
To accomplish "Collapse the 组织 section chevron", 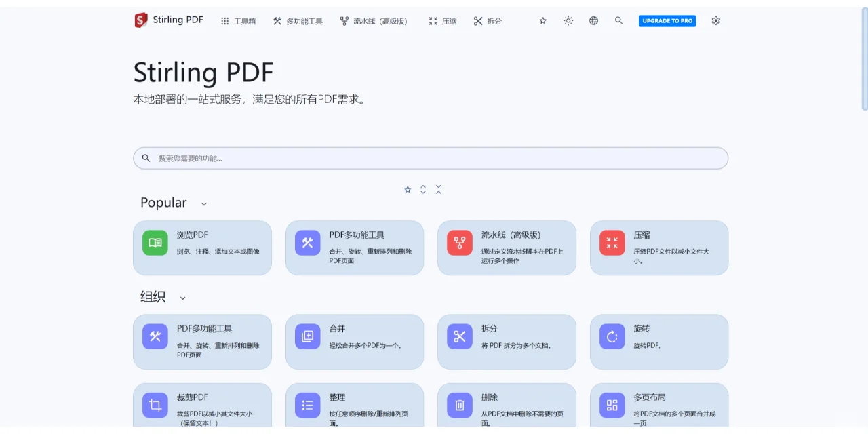I will 182,298.
